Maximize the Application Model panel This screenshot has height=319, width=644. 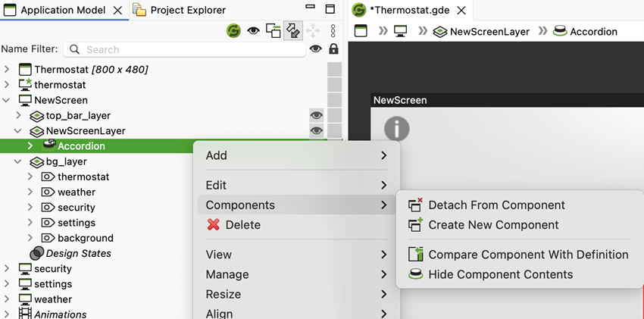click(330, 9)
